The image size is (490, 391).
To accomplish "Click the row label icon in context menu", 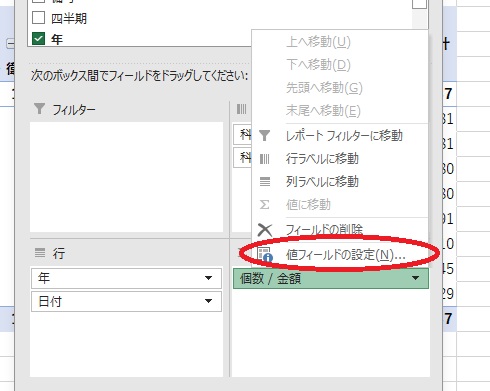I will click(264, 159).
